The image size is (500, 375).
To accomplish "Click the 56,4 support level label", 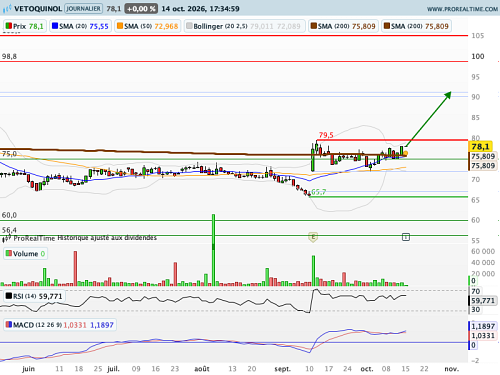I will point(9,230).
